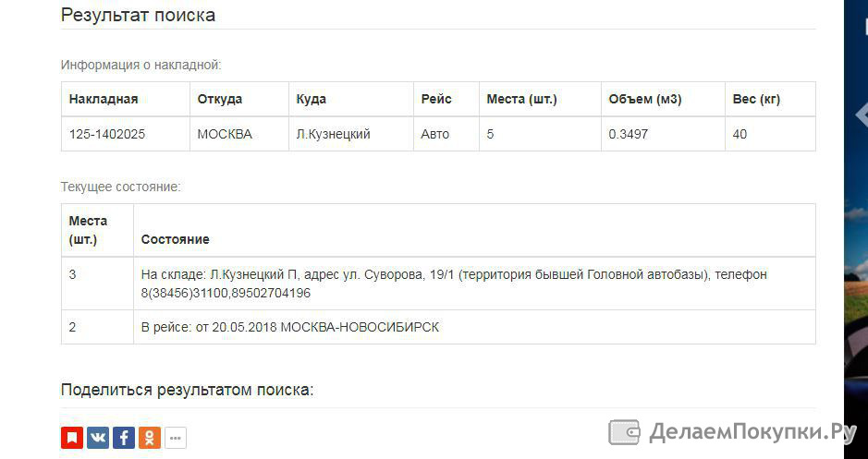
Task: Open more sharing options ellipsis
Action: pyautogui.click(x=176, y=438)
